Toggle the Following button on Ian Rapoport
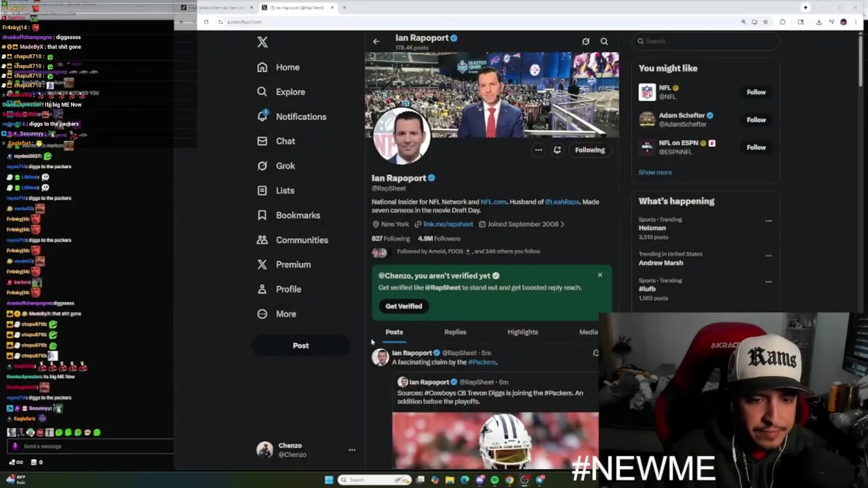 pos(590,150)
